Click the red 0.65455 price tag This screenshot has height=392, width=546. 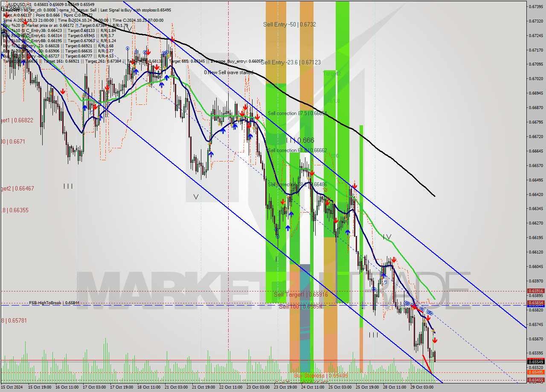(536, 380)
